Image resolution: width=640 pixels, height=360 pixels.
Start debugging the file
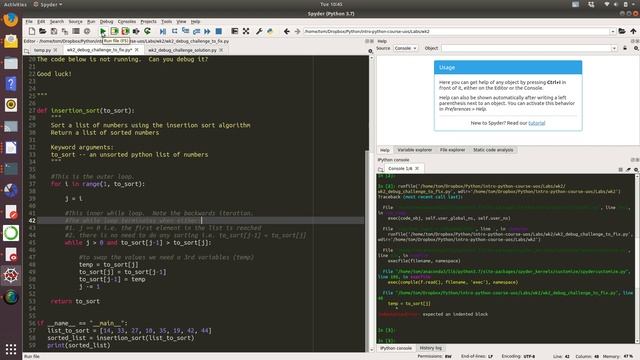coord(163,31)
